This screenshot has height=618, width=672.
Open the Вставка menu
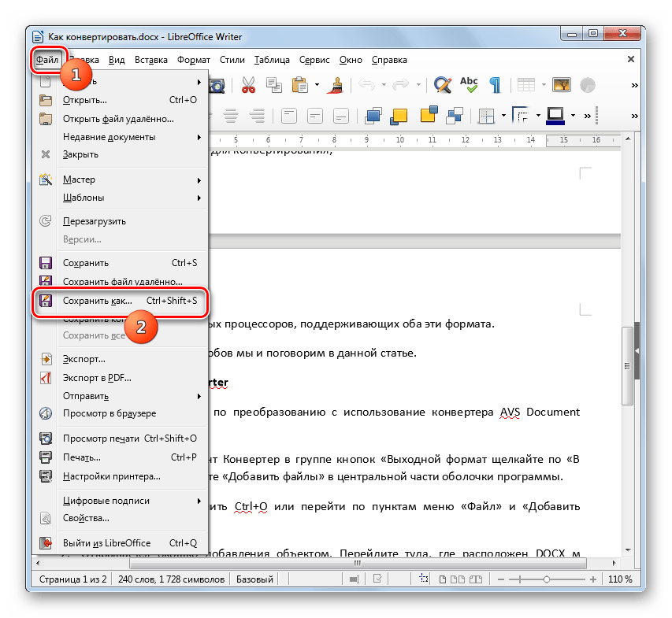[x=150, y=60]
